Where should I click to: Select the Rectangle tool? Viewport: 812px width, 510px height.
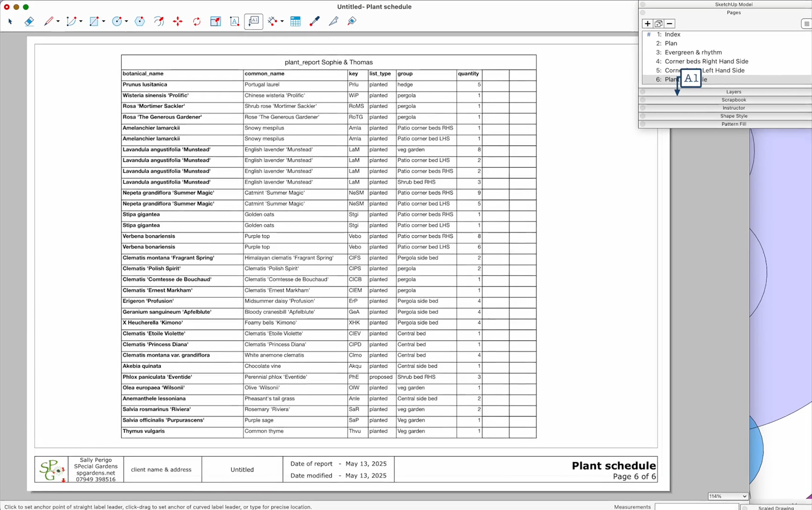click(94, 21)
